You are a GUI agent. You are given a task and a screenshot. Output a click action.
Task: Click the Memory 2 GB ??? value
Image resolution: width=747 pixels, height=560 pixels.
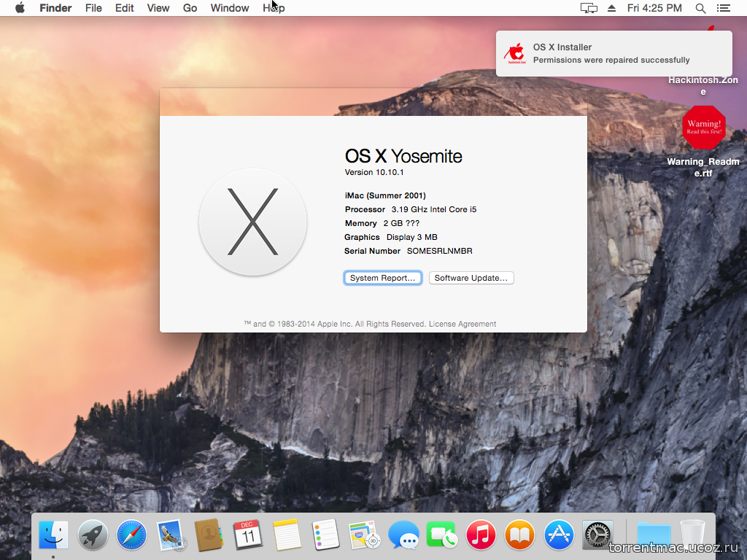[402, 223]
